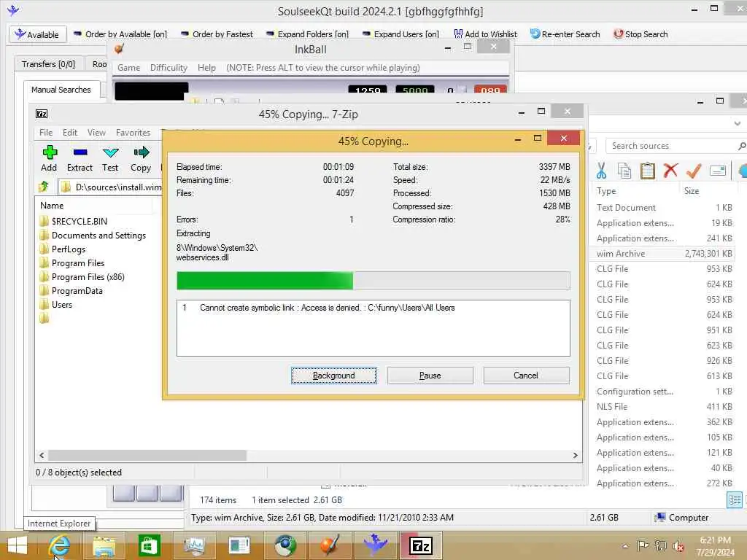Toggle Expand Users [on] in SoulseekQt
The height and width of the screenshot is (560, 747).
[400, 34]
